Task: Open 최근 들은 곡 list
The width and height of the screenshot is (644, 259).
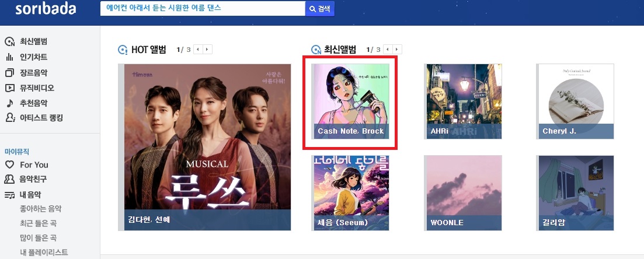Action: [38, 223]
